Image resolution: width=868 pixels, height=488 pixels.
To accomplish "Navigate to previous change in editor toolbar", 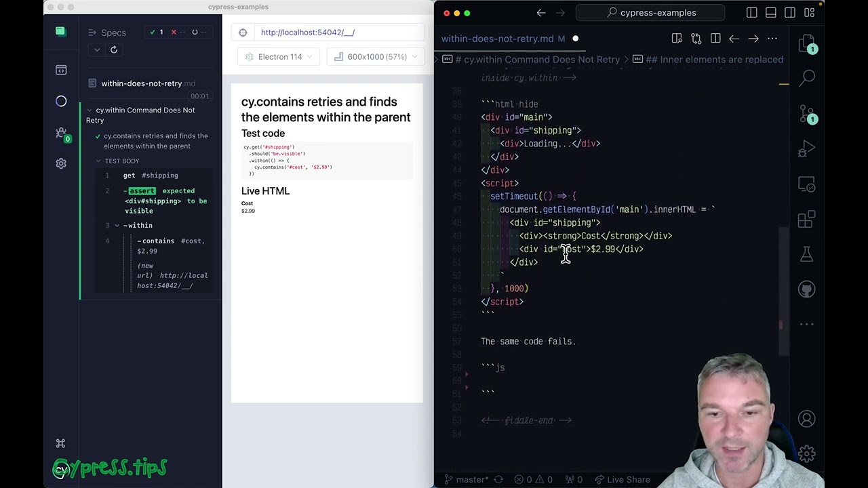I will (734, 39).
